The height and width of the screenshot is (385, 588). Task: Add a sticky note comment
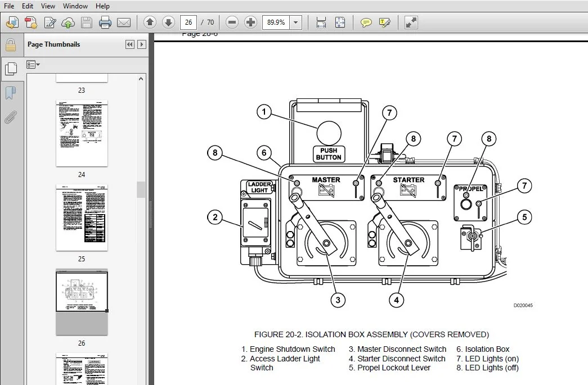366,22
